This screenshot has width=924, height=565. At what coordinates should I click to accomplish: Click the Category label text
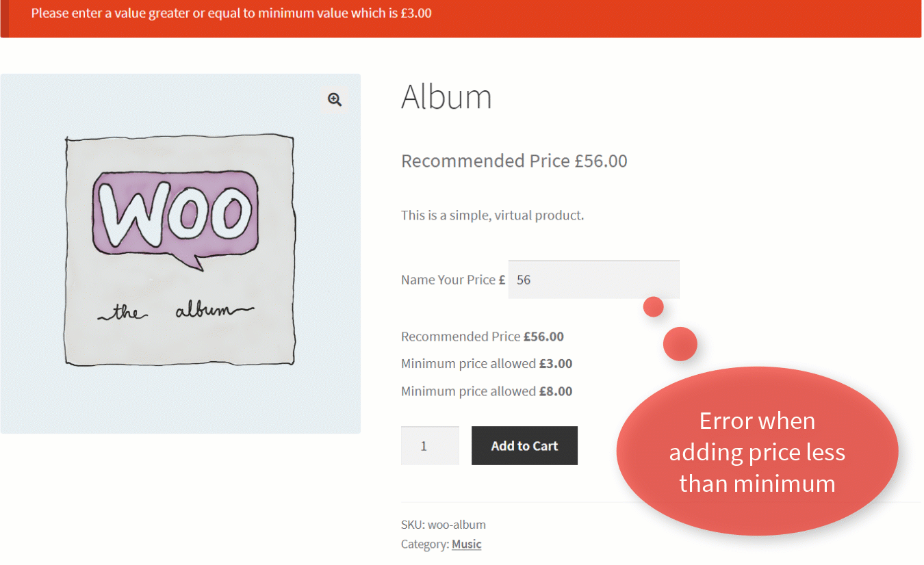(x=424, y=544)
